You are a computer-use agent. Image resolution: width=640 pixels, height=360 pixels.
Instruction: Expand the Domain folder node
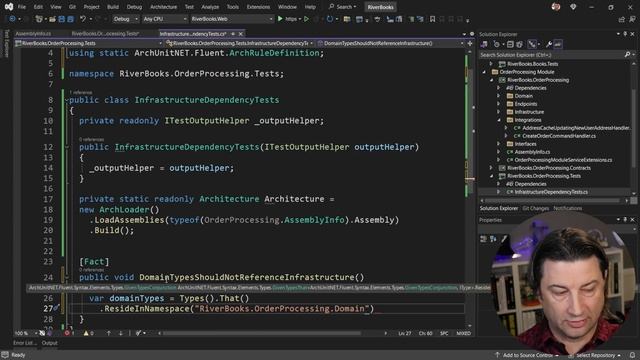(498, 96)
